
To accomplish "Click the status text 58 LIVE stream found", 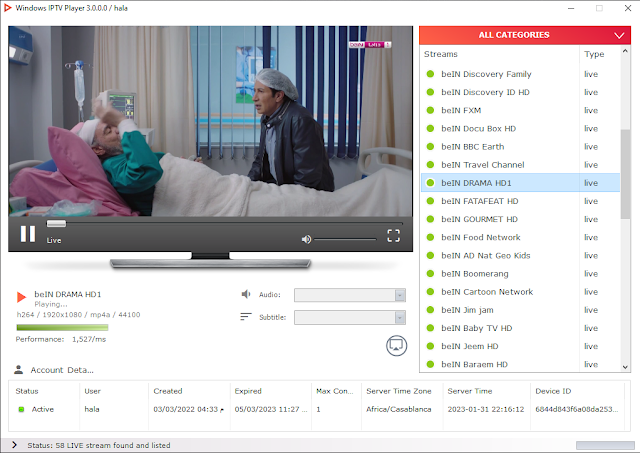I will [99, 445].
